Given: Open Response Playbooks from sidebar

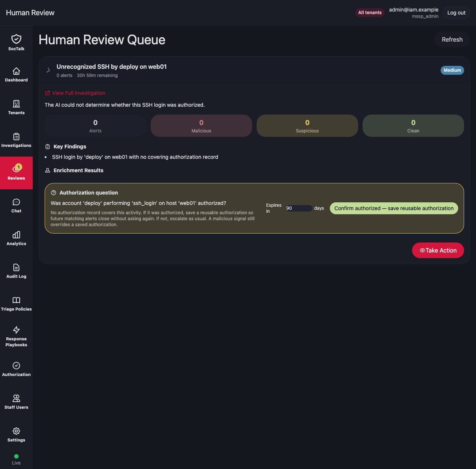Looking at the screenshot, I should pyautogui.click(x=16, y=337).
